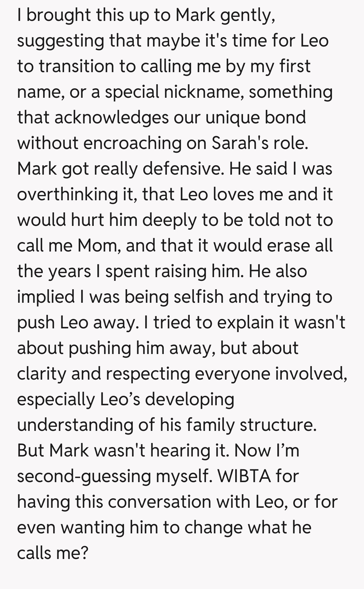Click the word "implied" in the post
This screenshot has width=364, height=589.
(46, 297)
